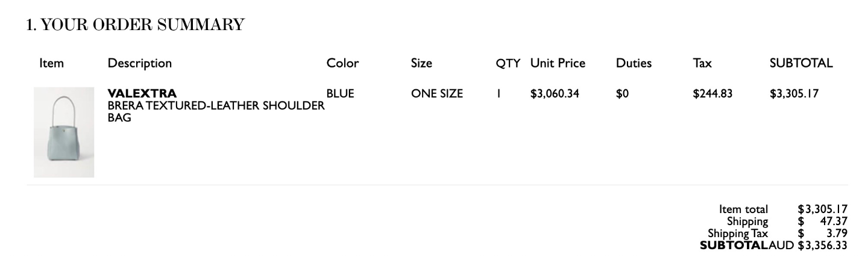868x257 pixels.
Task: Click the BLUE color value
Action: (x=340, y=93)
